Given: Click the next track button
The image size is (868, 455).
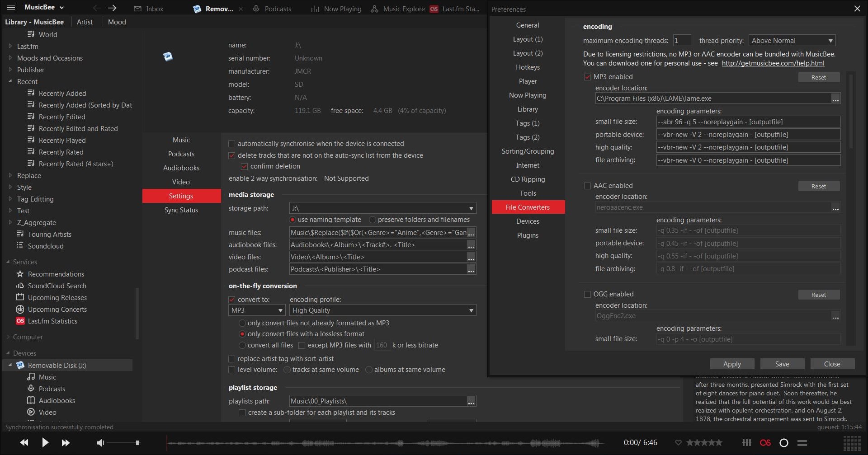Looking at the screenshot, I should tap(66, 443).
